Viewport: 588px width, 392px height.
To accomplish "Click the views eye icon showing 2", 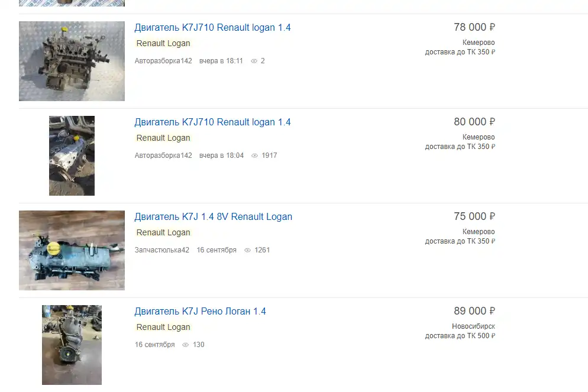I will click(254, 61).
